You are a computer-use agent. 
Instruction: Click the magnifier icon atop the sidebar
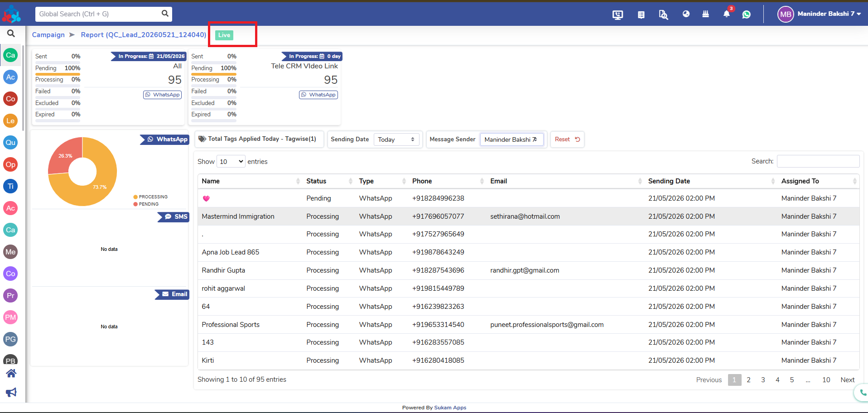pos(11,33)
